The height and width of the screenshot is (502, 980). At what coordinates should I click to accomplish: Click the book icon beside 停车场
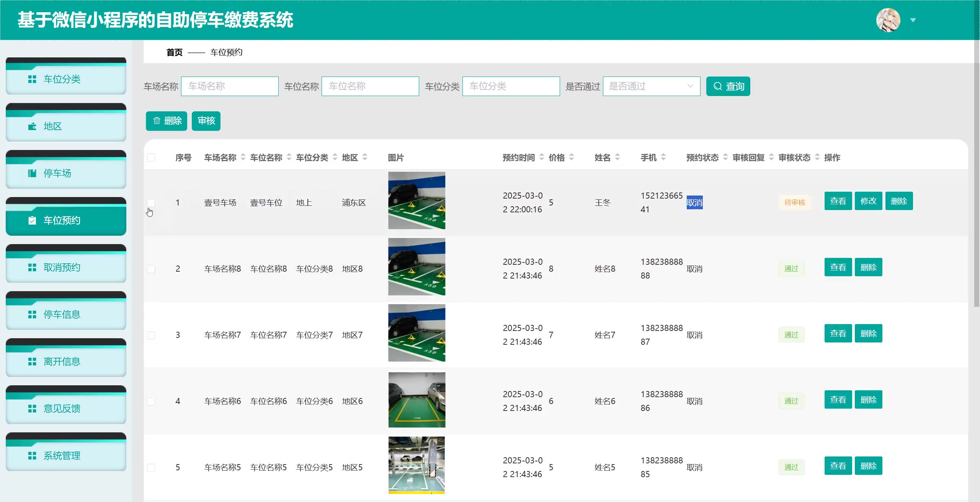click(x=32, y=173)
